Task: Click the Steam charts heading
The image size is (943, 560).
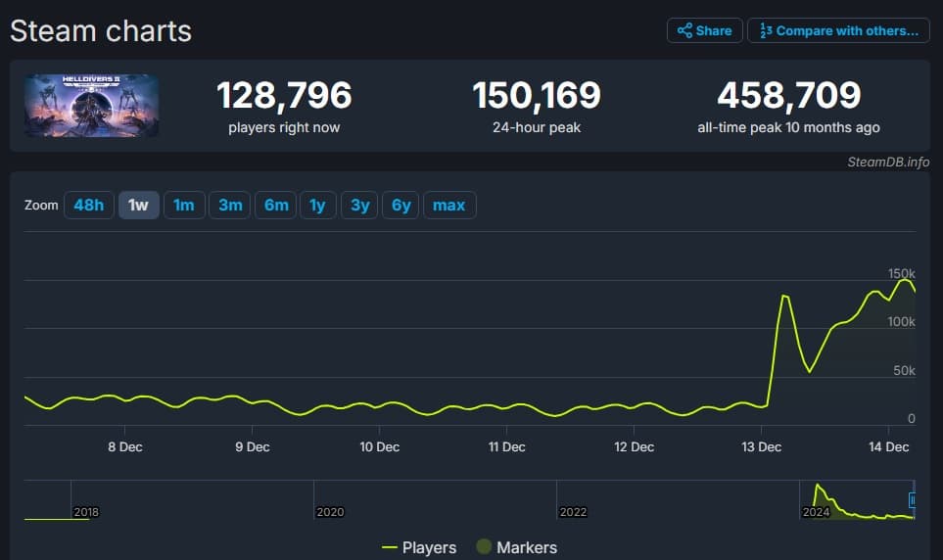Action: (101, 30)
